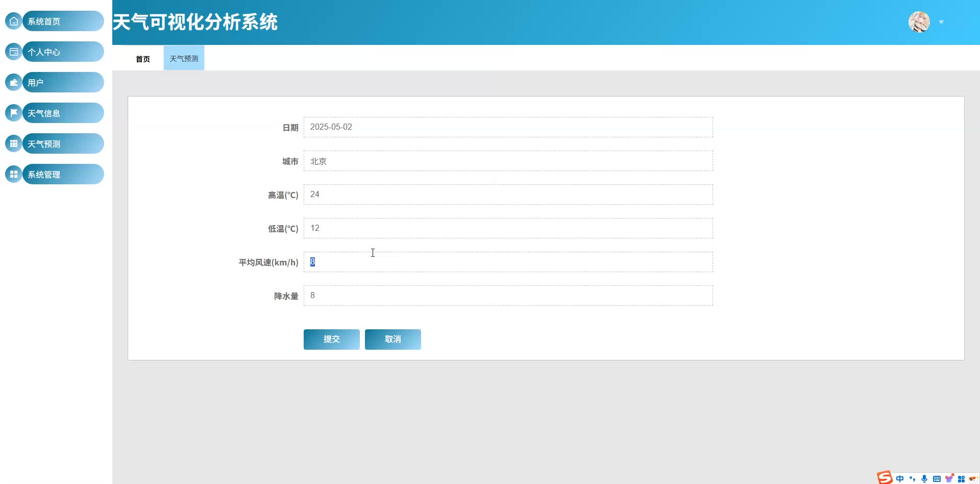The height and width of the screenshot is (484, 980).
Task: Open 天气预测 in the sidebar
Action: [x=63, y=143]
